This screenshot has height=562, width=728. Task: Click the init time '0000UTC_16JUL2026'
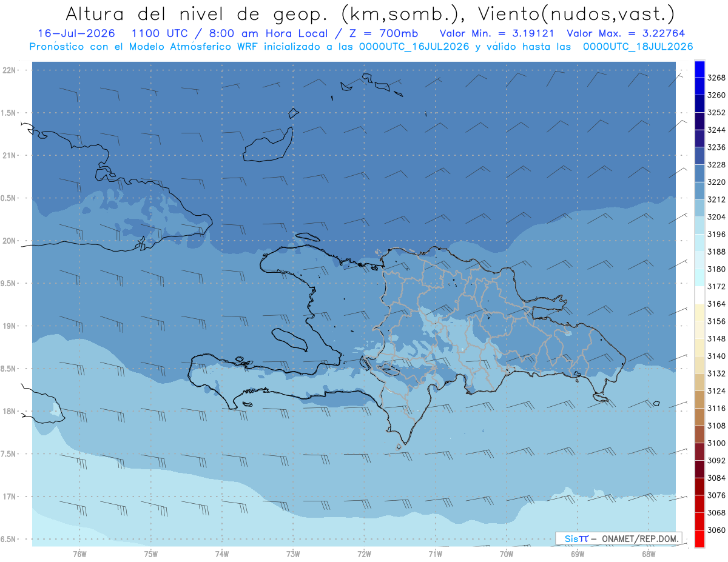click(414, 46)
